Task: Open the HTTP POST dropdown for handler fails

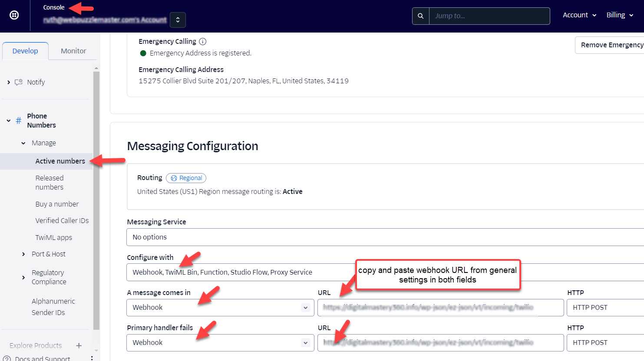Action: 605,342
